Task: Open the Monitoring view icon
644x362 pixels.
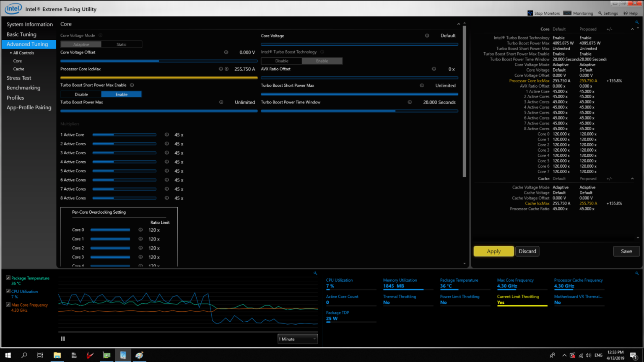Action: pos(567,13)
